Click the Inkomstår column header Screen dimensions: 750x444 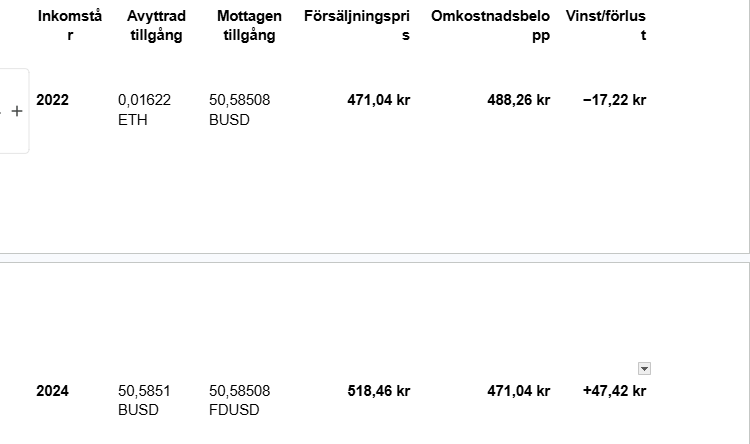70,25
